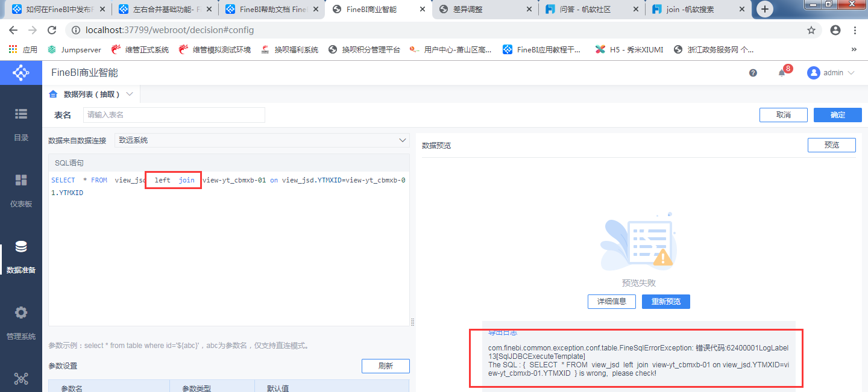The height and width of the screenshot is (392, 868).
Task: Open the 目录 directory sidebar item
Action: 21,125
